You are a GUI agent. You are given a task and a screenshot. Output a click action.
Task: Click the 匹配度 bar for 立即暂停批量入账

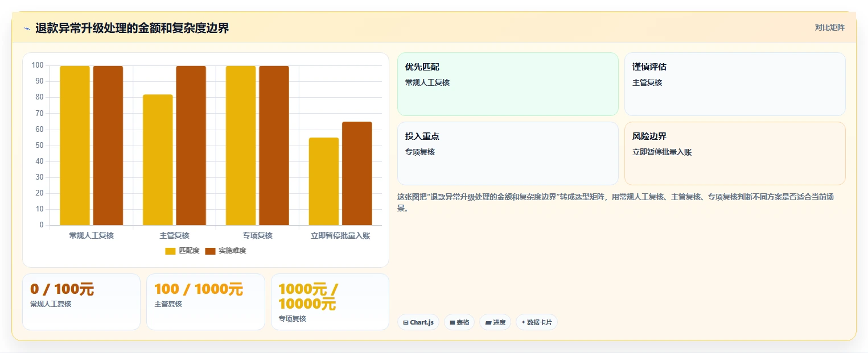[324, 181]
